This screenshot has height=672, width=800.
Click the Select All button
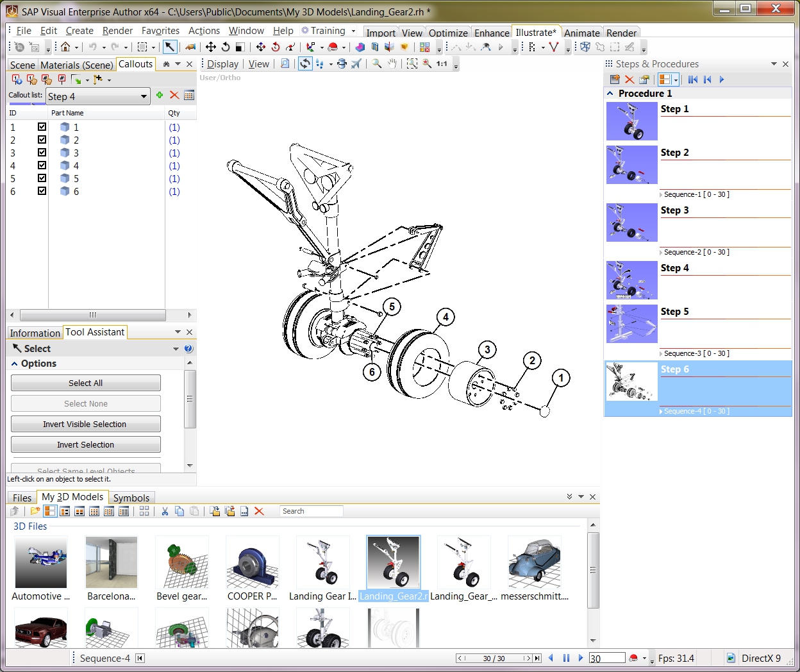(x=86, y=383)
